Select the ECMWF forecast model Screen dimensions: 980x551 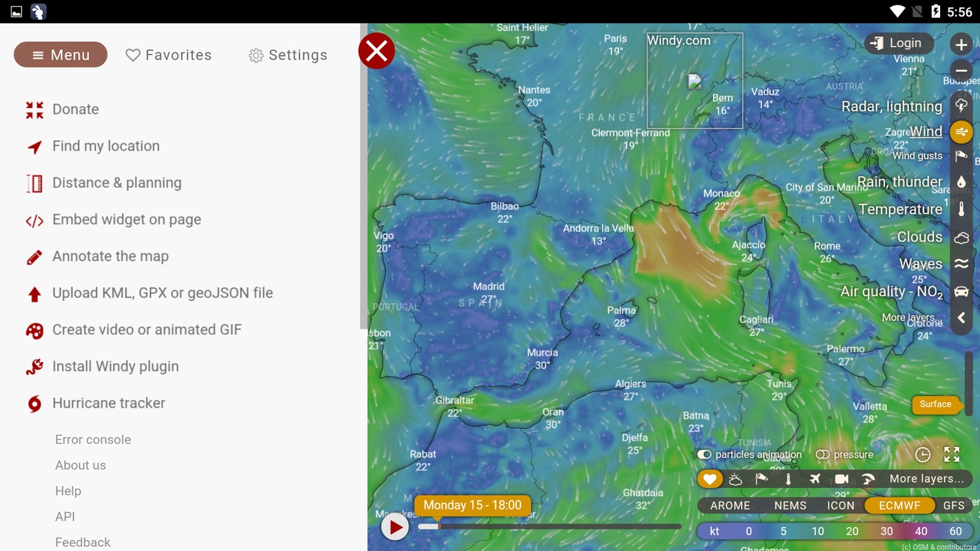tap(899, 506)
